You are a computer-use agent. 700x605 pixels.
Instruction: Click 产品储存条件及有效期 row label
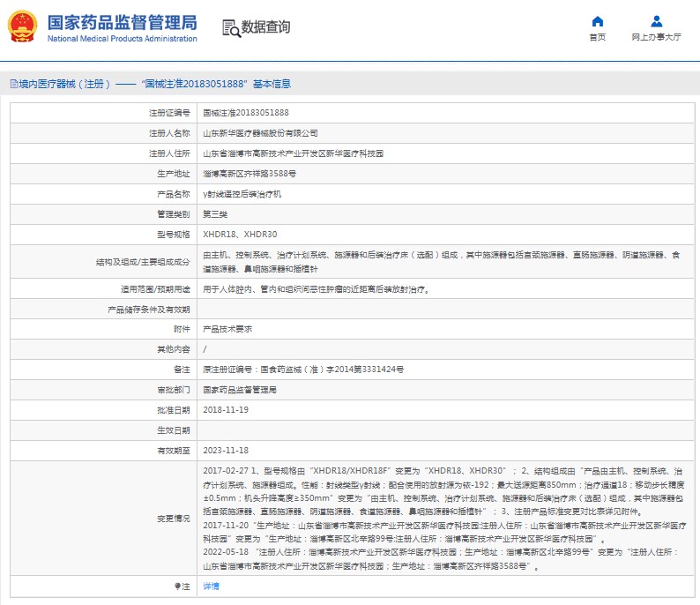click(x=149, y=310)
